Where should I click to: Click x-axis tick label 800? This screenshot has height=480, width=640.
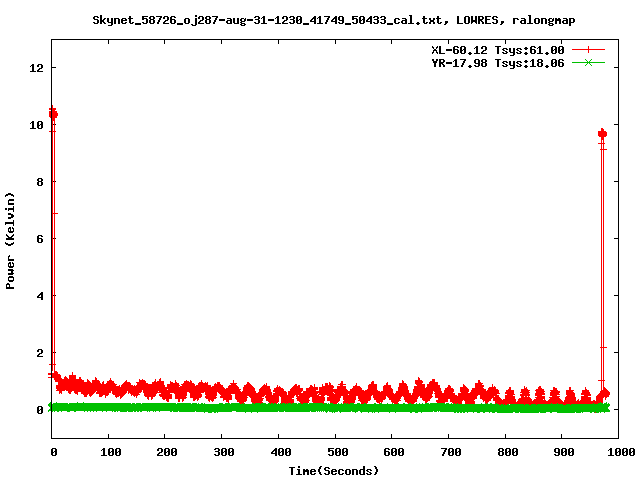click(508, 452)
